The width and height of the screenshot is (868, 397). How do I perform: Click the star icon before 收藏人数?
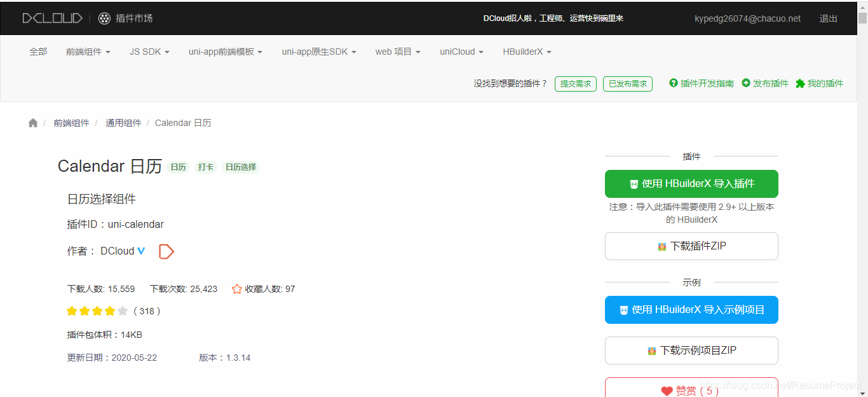pos(237,289)
